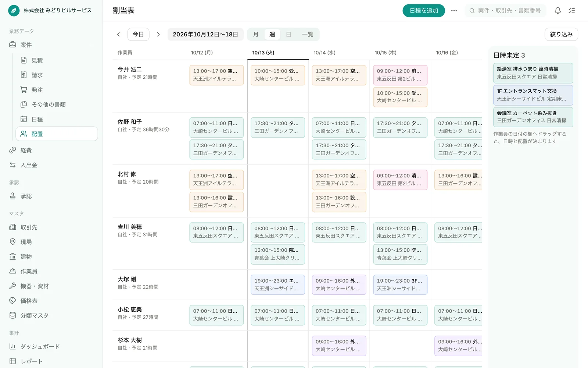The height and width of the screenshot is (368, 588).
Task: Open その他の書類 documents icon
Action: tap(24, 104)
